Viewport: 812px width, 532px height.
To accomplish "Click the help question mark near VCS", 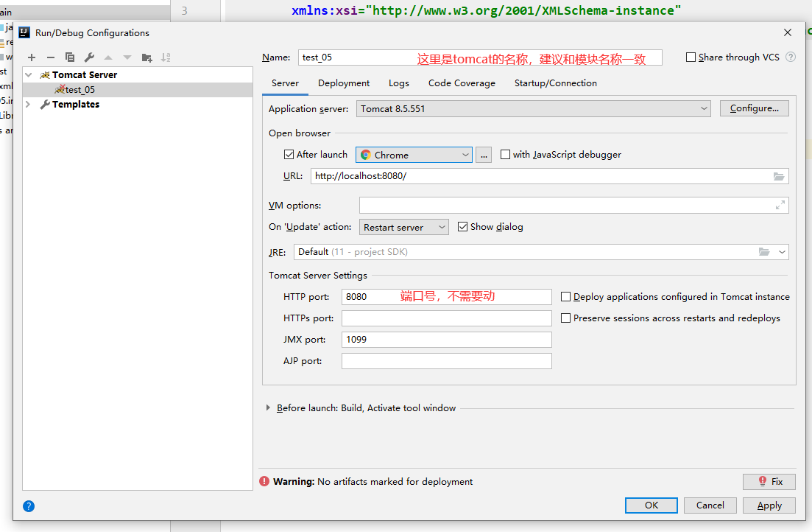I will click(x=790, y=57).
